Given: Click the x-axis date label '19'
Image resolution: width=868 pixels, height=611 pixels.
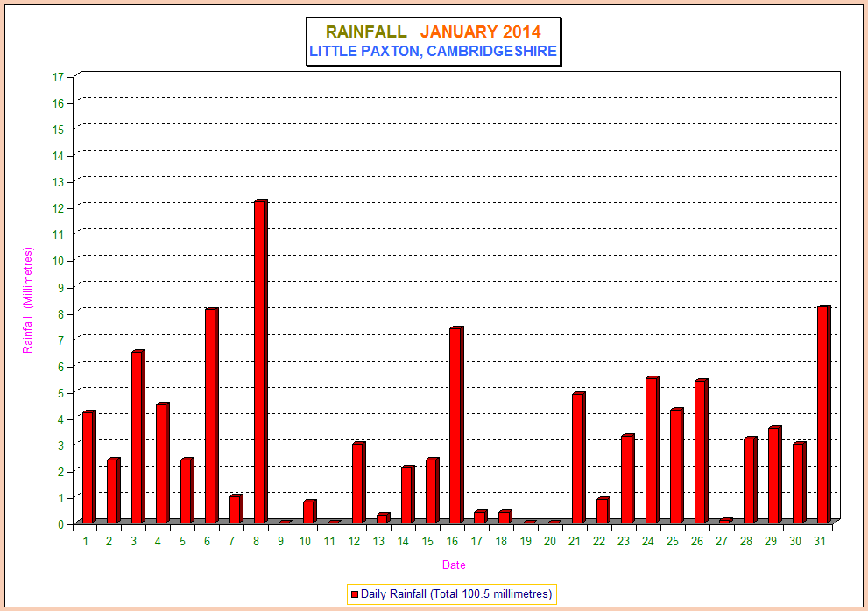Looking at the screenshot, I should (526, 541).
